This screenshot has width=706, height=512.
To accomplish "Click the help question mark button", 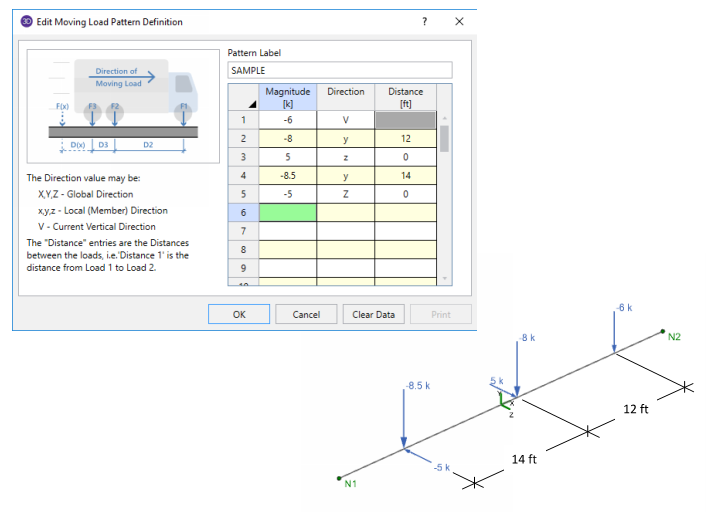I will [425, 21].
